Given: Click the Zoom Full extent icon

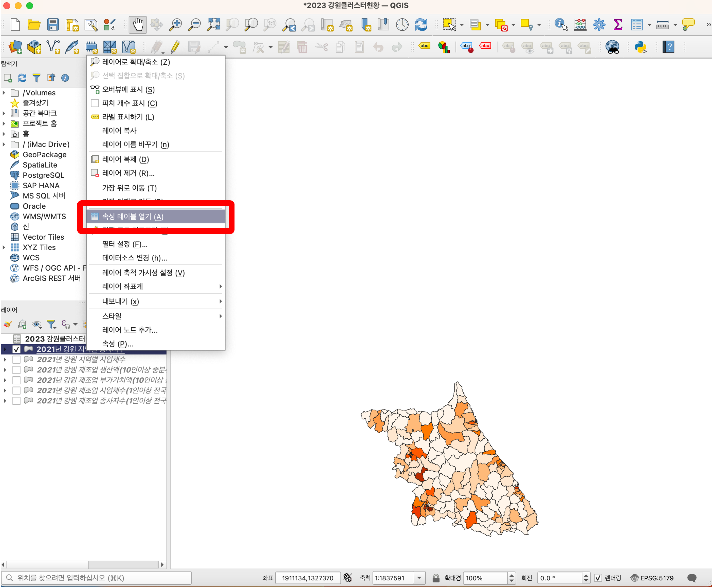Looking at the screenshot, I should pos(214,25).
